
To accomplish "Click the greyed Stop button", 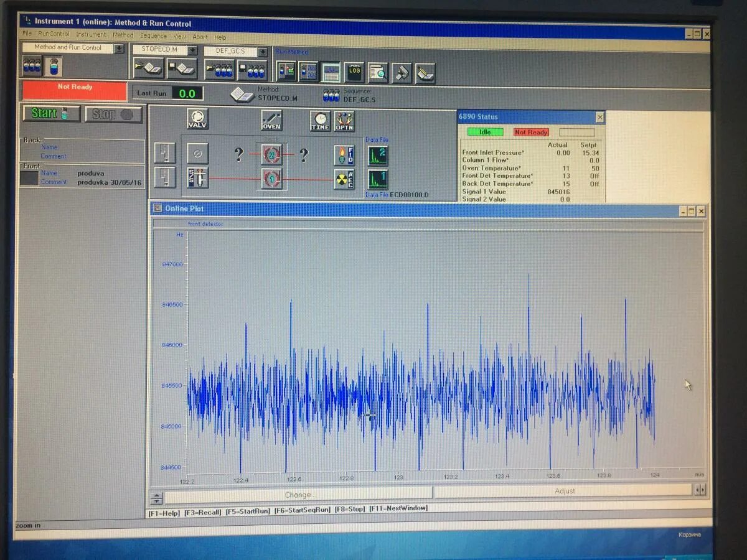I will (x=113, y=114).
